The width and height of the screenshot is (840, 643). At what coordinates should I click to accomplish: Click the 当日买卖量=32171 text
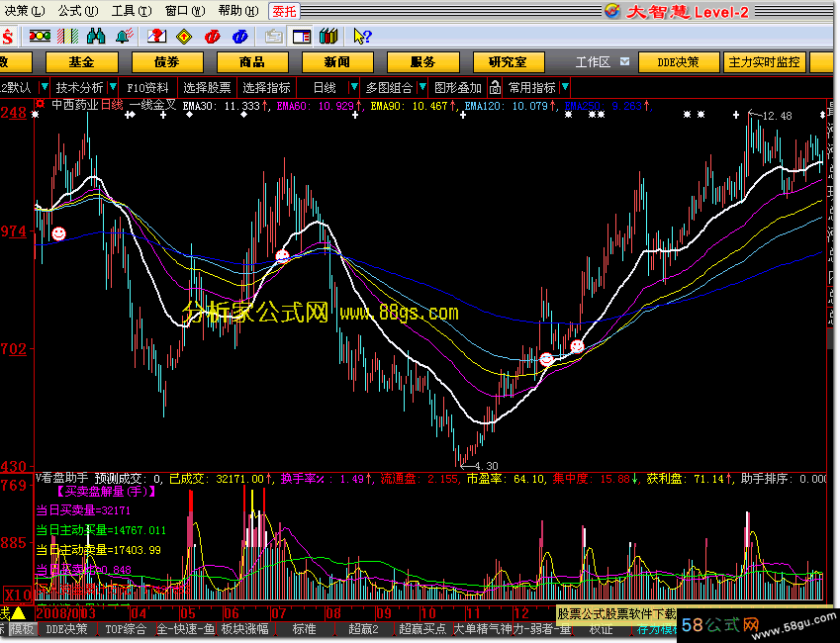click(83, 510)
